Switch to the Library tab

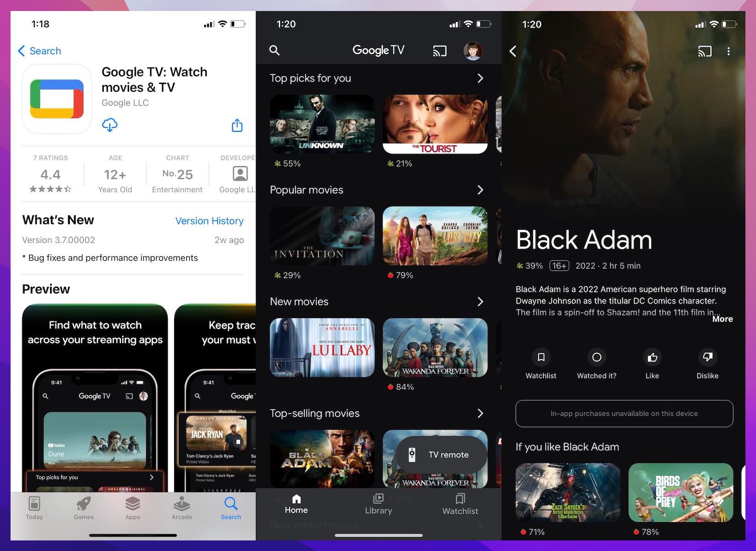tap(378, 504)
